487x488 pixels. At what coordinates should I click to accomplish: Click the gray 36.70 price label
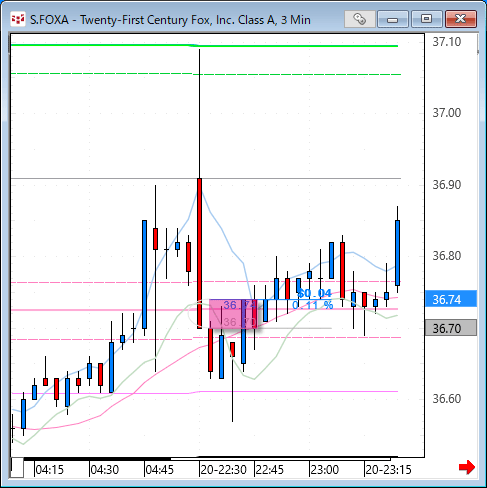[x=451, y=328]
